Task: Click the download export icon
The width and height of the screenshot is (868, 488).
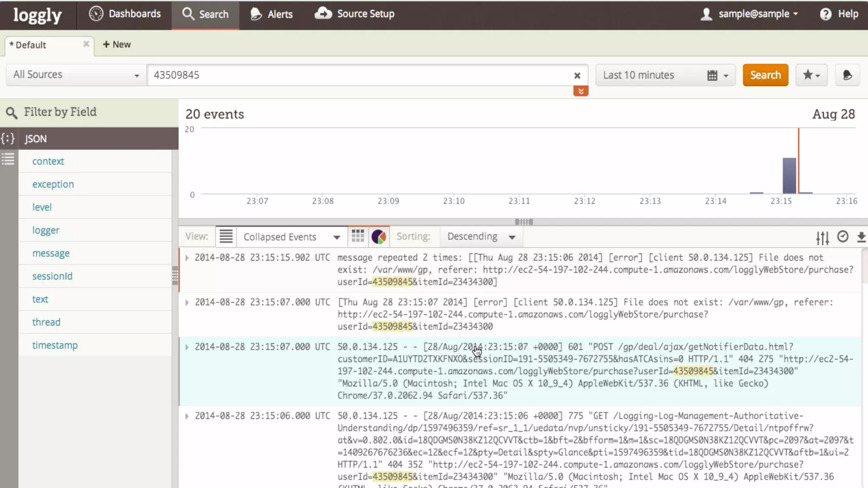Action: pos(861,237)
